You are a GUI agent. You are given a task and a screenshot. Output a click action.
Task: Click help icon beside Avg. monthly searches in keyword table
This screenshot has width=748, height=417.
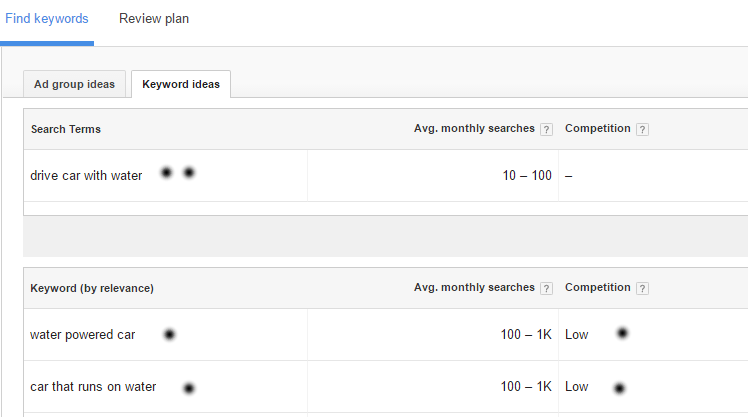(546, 288)
